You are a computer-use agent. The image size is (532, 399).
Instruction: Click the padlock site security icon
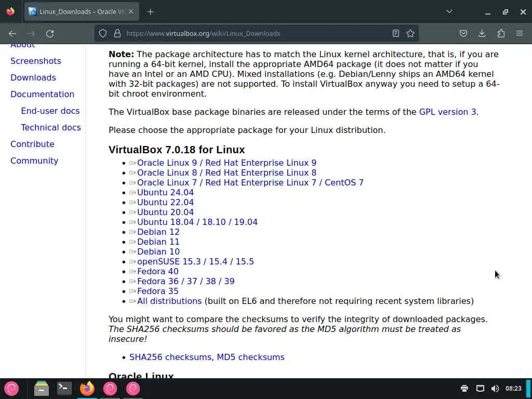tap(117, 33)
